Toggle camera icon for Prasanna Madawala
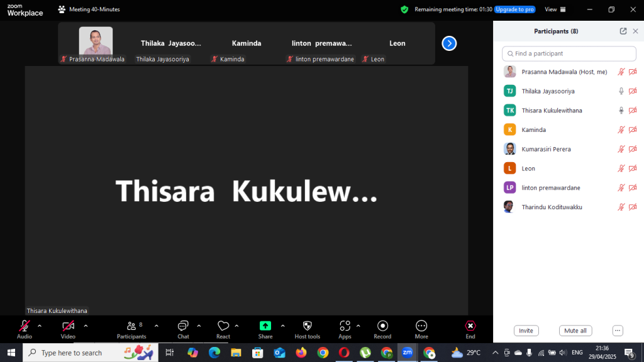The image size is (644, 362). pos(633,72)
